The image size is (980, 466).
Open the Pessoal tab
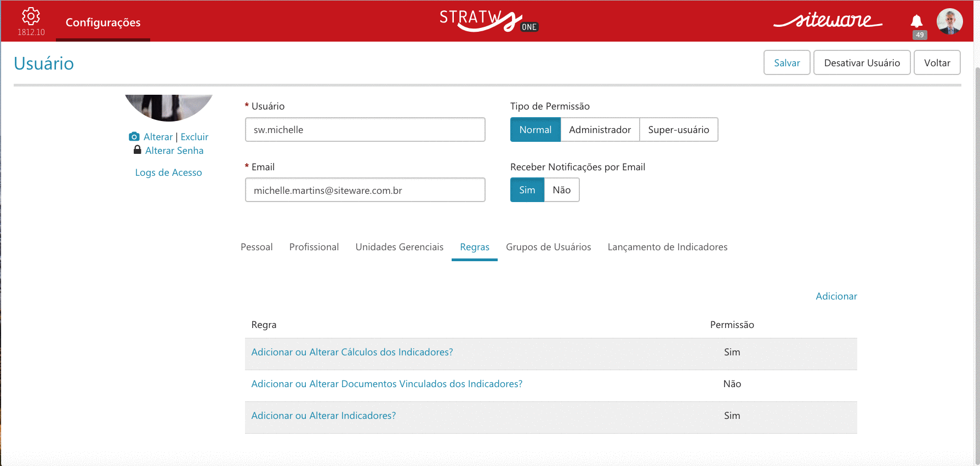click(x=257, y=247)
